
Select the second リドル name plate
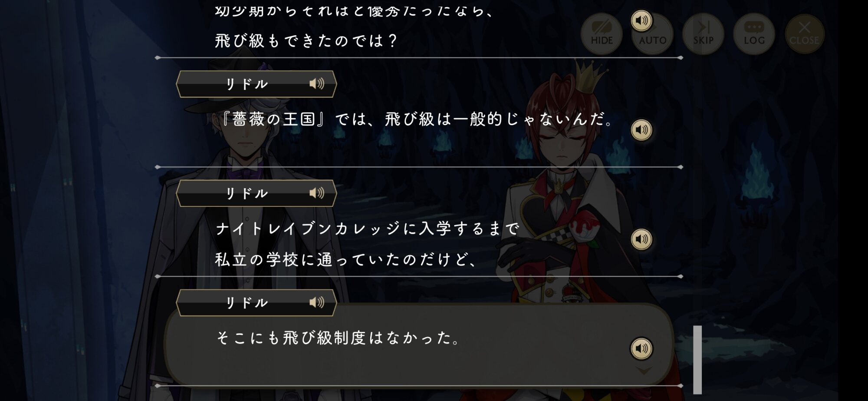pyautogui.click(x=256, y=193)
